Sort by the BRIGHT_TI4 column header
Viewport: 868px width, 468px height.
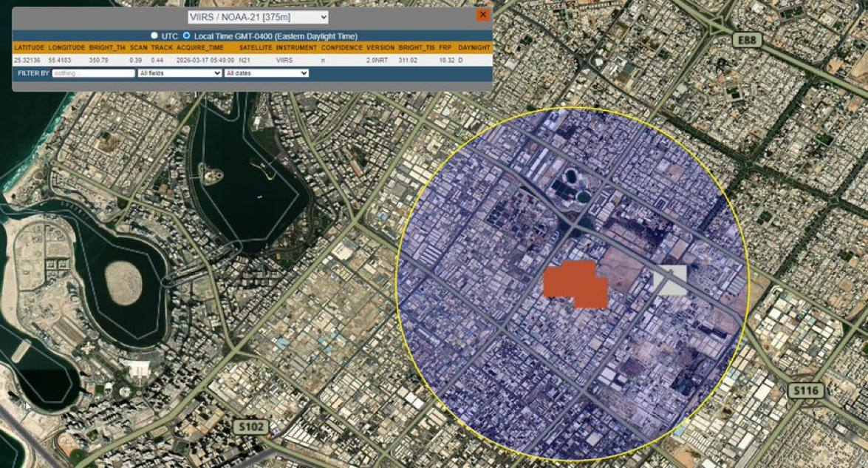click(x=107, y=48)
